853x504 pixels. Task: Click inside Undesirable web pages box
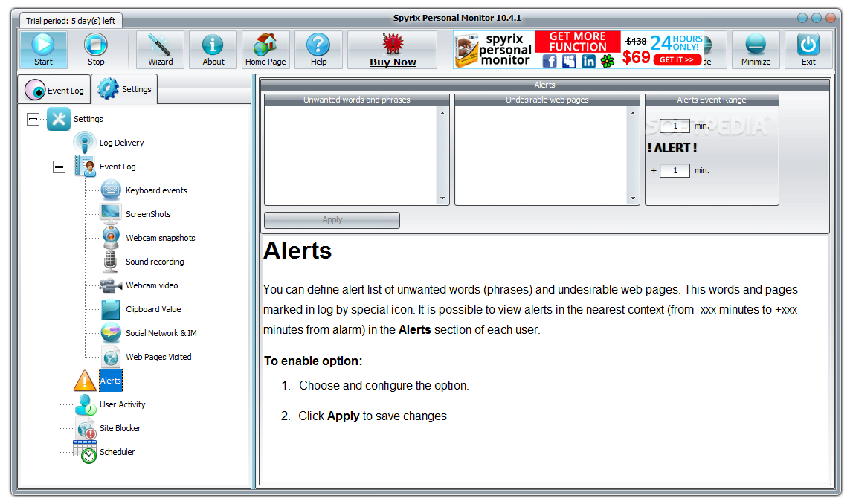coord(541,155)
